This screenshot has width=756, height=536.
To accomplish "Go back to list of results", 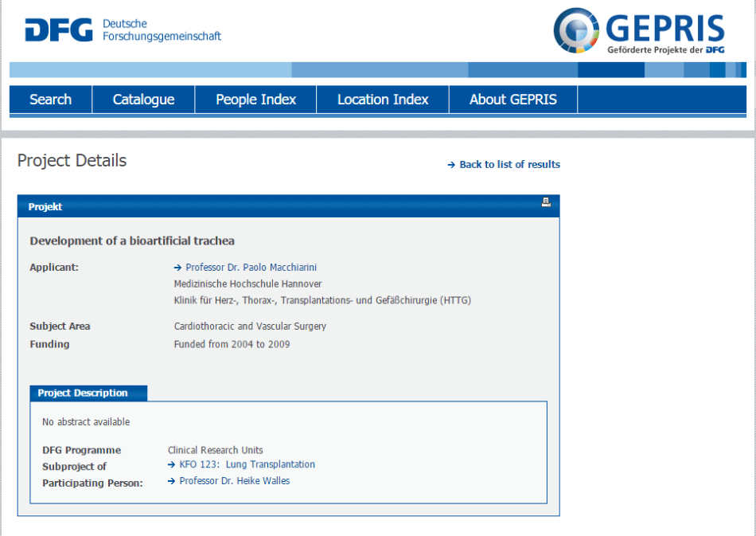I will pos(509,165).
